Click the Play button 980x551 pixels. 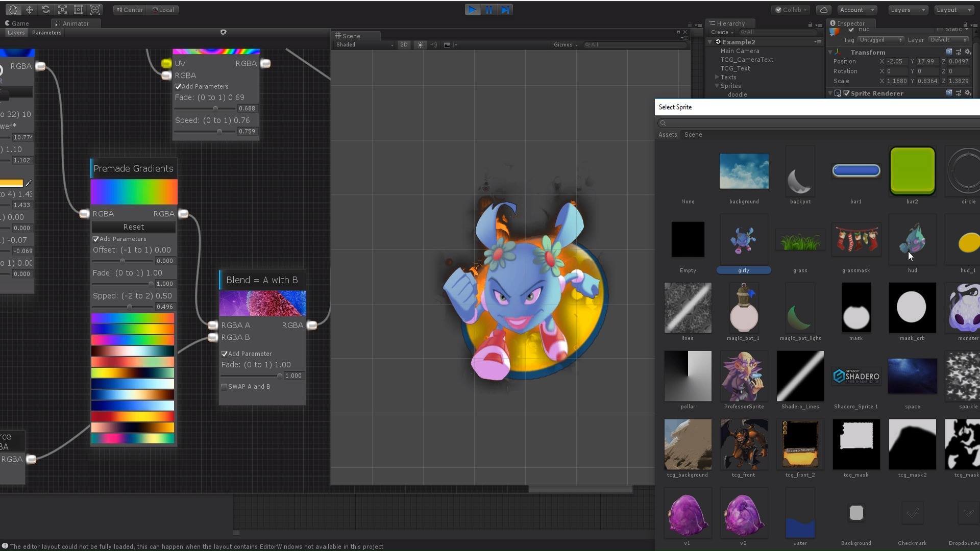pyautogui.click(x=472, y=10)
